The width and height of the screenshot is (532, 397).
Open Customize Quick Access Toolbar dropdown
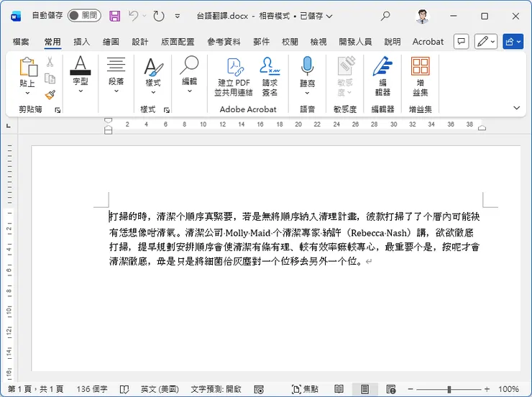[177, 16]
